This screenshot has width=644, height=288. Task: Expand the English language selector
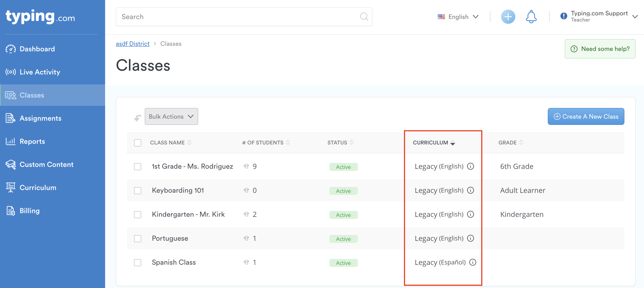[458, 17]
